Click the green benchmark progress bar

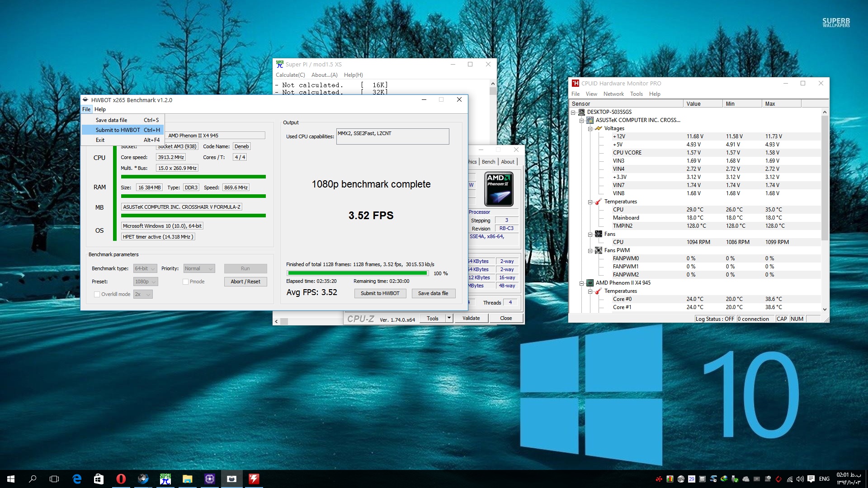click(x=357, y=273)
